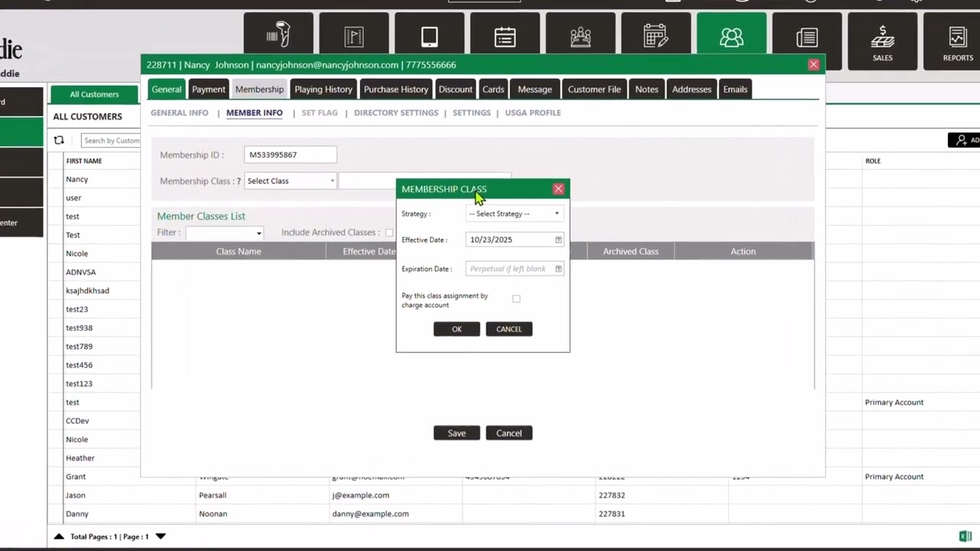Open the Notes tab
Viewport: 980px width, 551px height.
click(x=647, y=90)
